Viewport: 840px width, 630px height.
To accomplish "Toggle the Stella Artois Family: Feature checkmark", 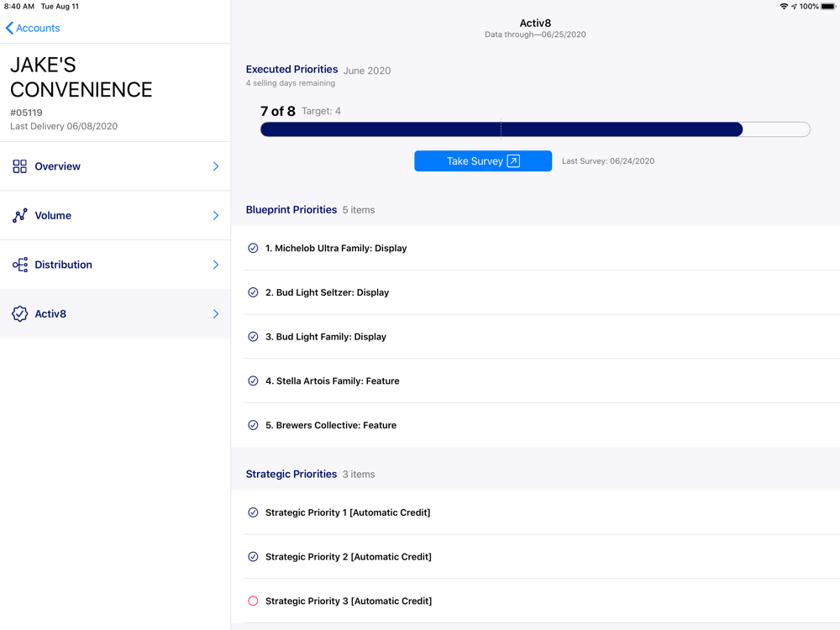I will pos(253,381).
